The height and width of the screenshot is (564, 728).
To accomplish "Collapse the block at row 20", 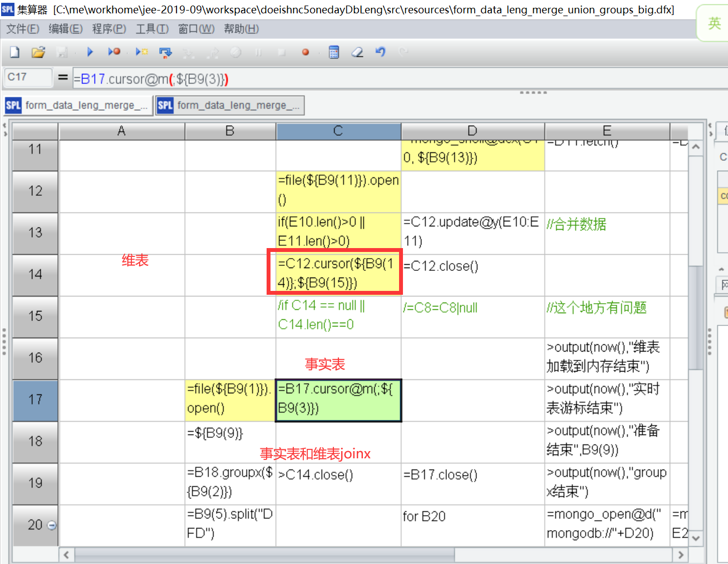I will click(52, 525).
